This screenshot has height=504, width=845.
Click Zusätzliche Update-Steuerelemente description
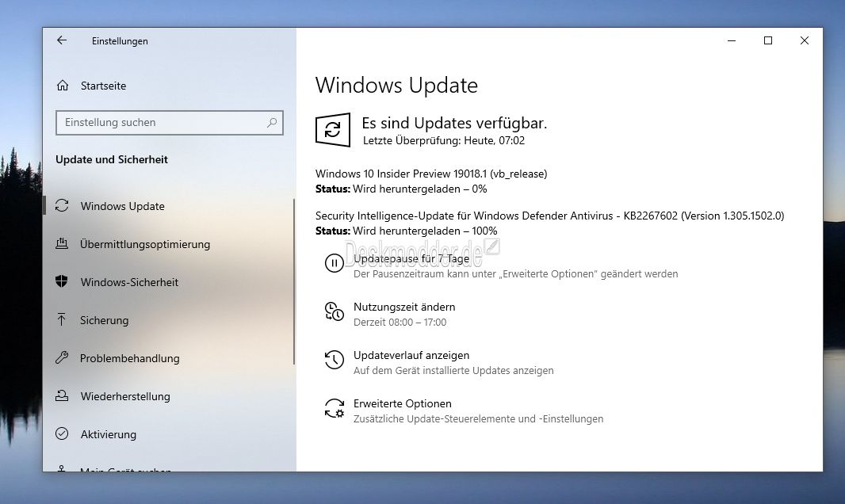click(x=479, y=419)
